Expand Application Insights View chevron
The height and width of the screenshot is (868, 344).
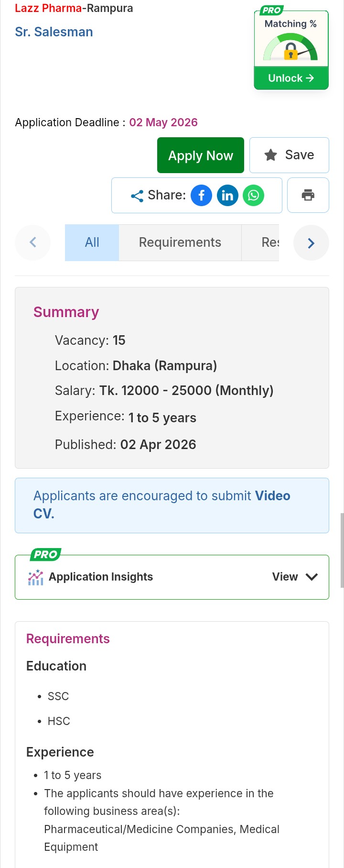coord(312,577)
